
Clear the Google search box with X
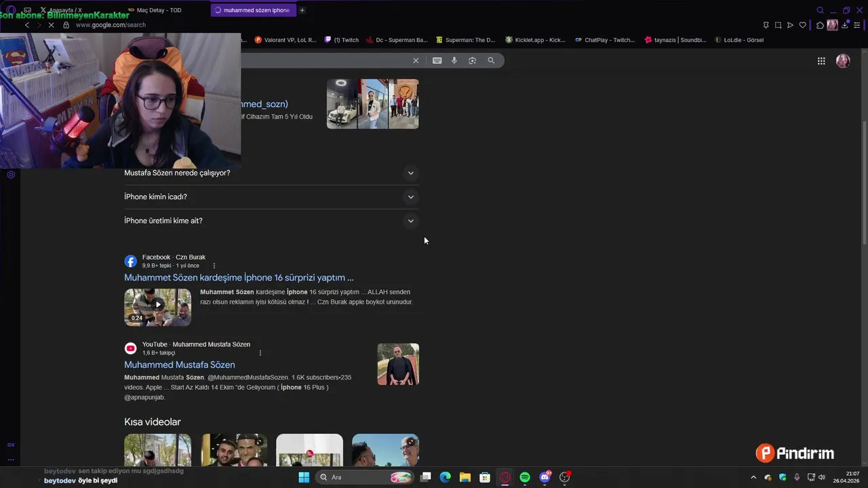[416, 60]
